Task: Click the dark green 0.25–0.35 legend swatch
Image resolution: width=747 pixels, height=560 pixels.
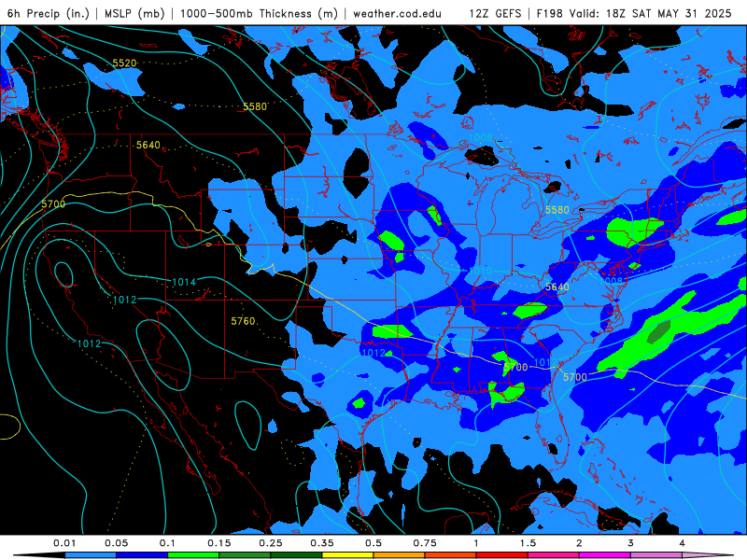Action: [x=296, y=555]
